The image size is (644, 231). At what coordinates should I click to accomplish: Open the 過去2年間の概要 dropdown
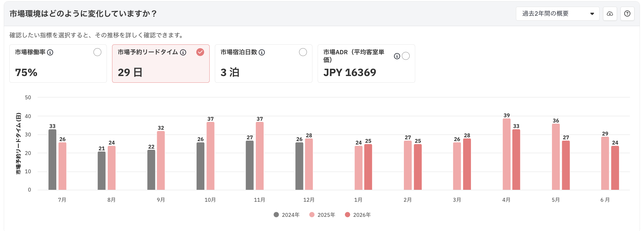tap(557, 14)
